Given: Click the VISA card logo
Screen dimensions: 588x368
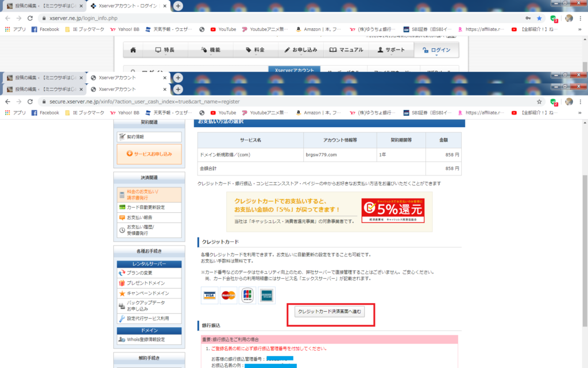Looking at the screenshot, I should (x=210, y=296).
